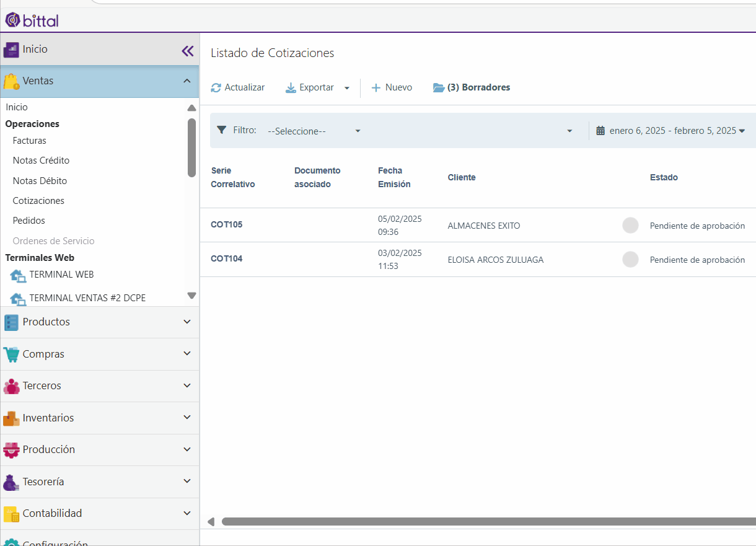Click the Configuración gear icon

[x=11, y=542]
